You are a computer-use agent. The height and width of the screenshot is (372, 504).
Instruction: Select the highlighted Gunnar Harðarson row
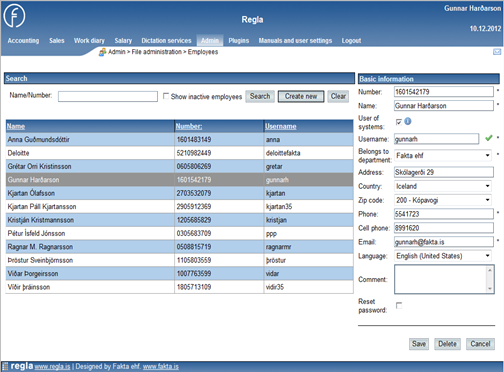click(179, 180)
